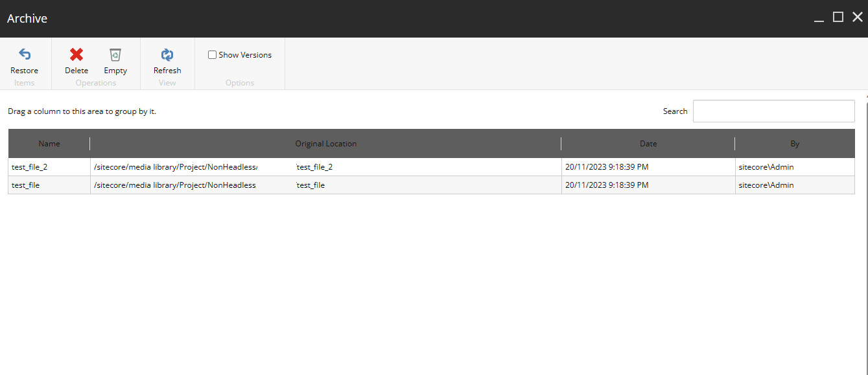The height and width of the screenshot is (375, 868).
Task: Click the Restore arrow icon
Action: (x=25, y=54)
